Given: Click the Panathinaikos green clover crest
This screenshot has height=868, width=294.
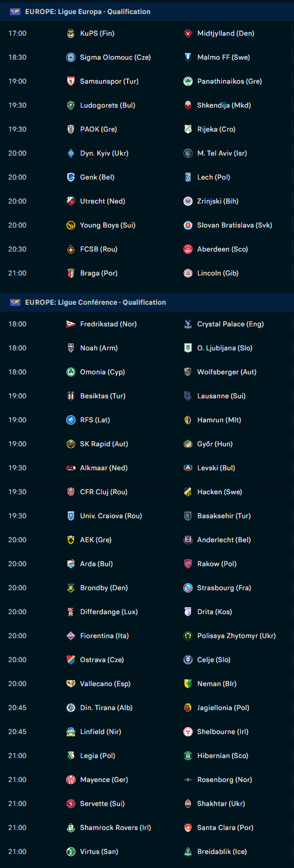Looking at the screenshot, I should (188, 81).
